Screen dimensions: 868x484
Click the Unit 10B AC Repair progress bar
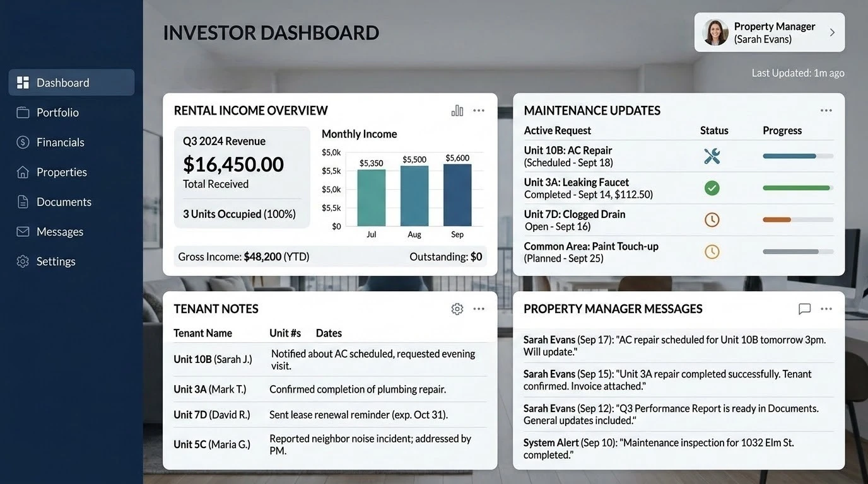click(x=798, y=156)
